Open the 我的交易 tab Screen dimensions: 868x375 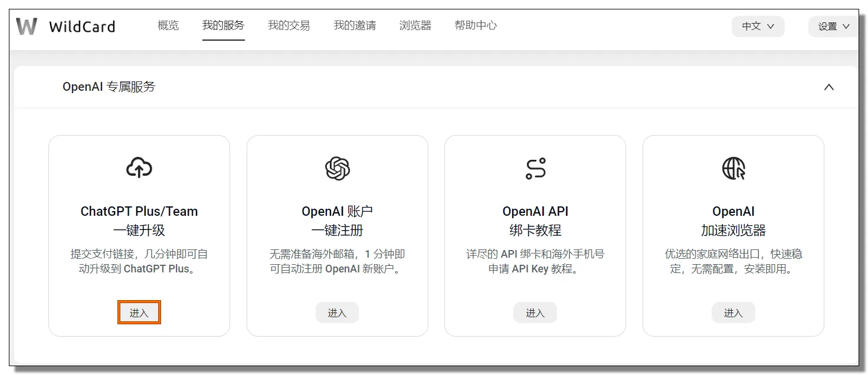(289, 25)
